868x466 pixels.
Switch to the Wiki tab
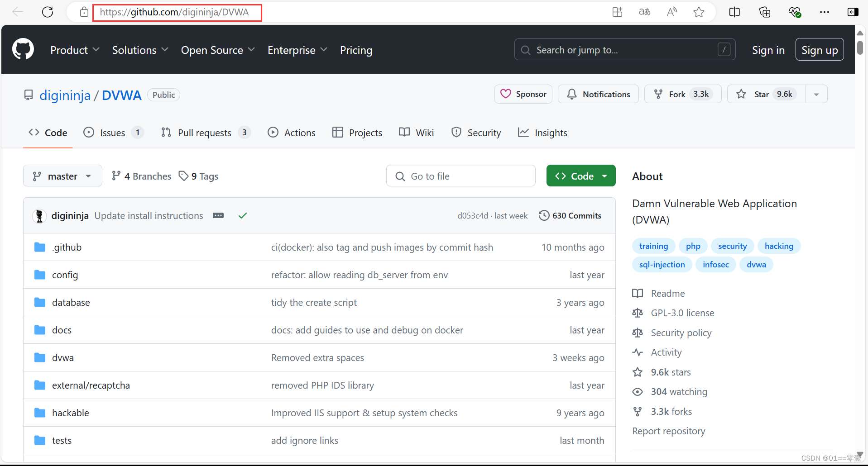(416, 133)
